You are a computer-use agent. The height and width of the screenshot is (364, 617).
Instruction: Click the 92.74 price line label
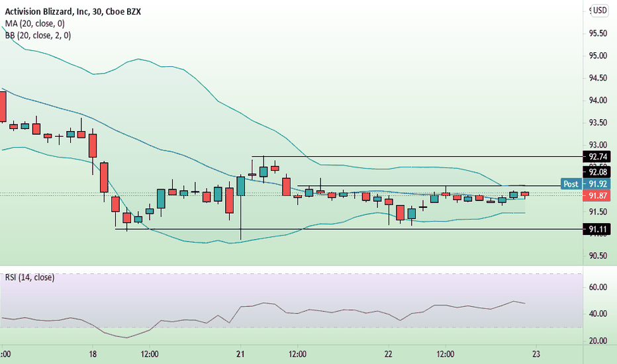[596, 157]
